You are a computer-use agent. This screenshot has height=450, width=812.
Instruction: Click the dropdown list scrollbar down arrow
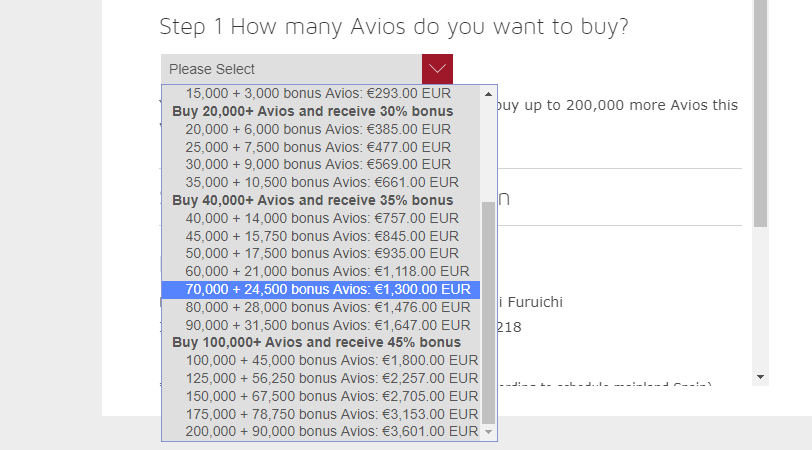(489, 432)
